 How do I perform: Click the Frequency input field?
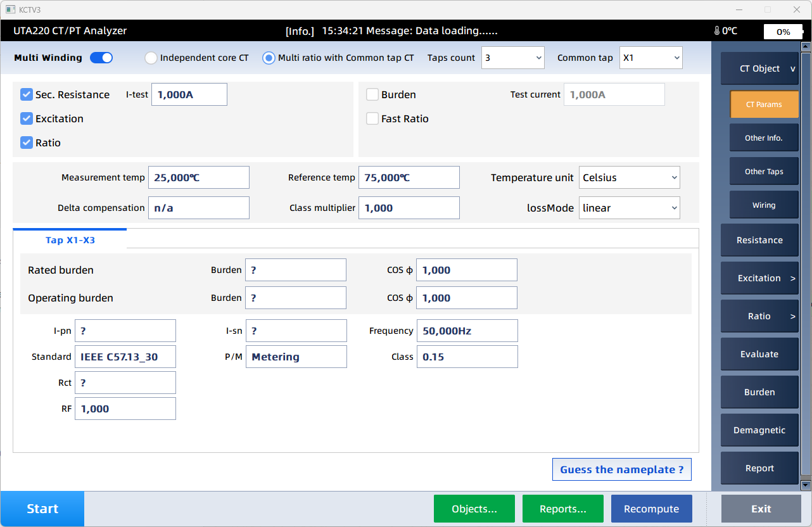click(x=467, y=331)
